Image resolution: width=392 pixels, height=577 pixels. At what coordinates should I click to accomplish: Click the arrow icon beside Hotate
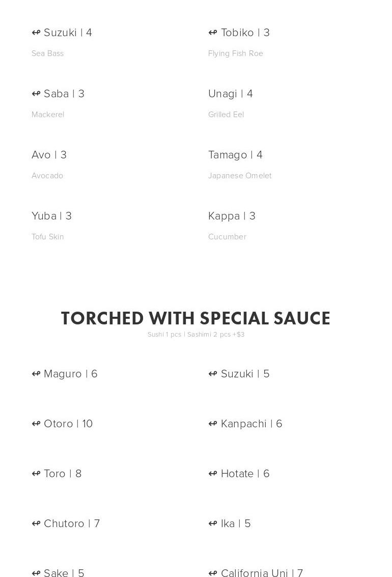pos(213,474)
